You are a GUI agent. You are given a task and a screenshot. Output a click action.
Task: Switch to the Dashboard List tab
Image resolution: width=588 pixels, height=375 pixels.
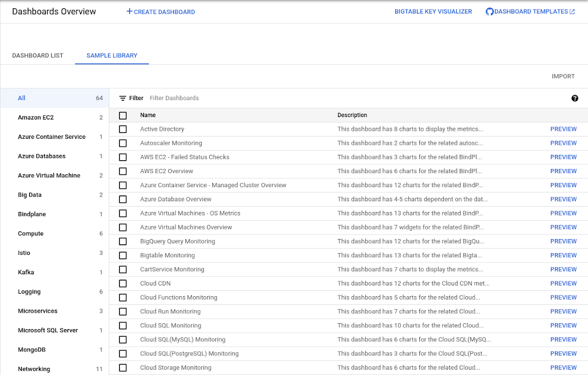click(38, 55)
